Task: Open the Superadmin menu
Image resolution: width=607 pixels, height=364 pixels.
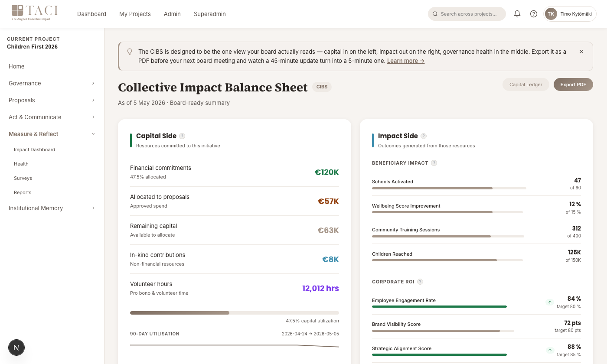Action: (210, 14)
